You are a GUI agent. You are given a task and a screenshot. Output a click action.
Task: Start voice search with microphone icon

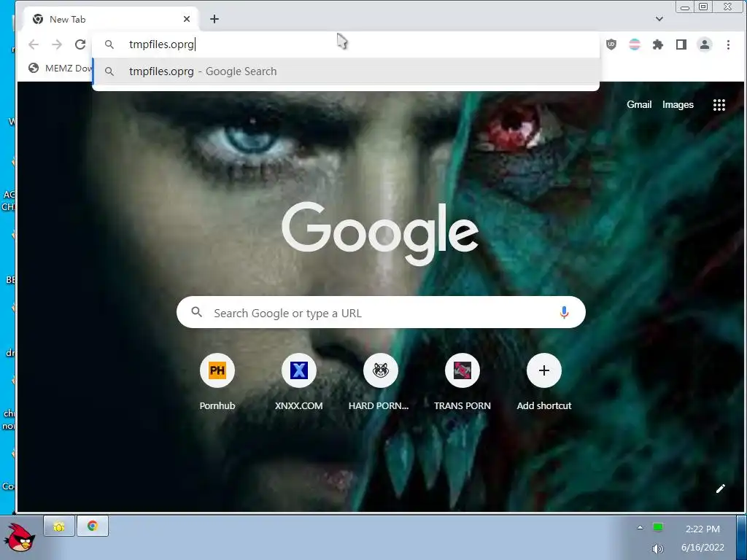click(564, 312)
